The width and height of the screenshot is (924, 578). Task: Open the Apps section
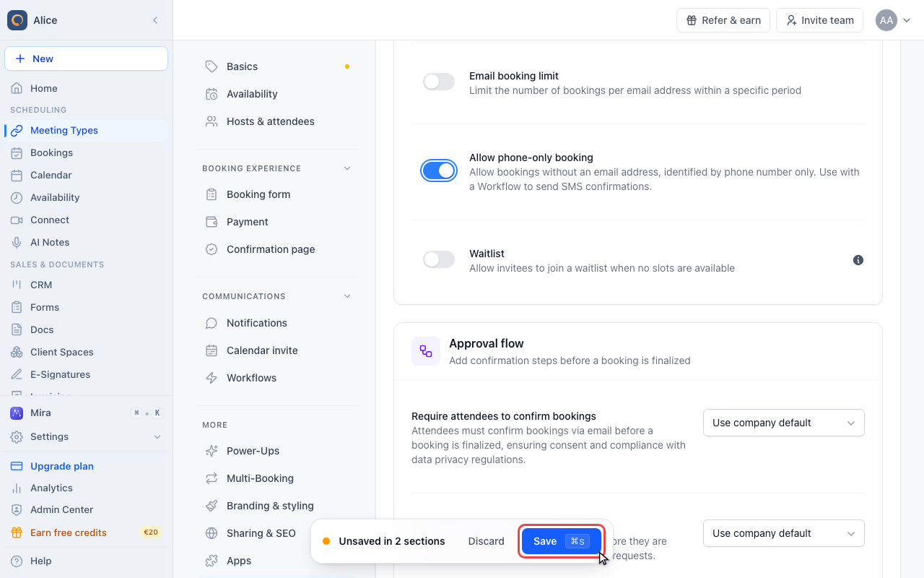tap(277, 561)
